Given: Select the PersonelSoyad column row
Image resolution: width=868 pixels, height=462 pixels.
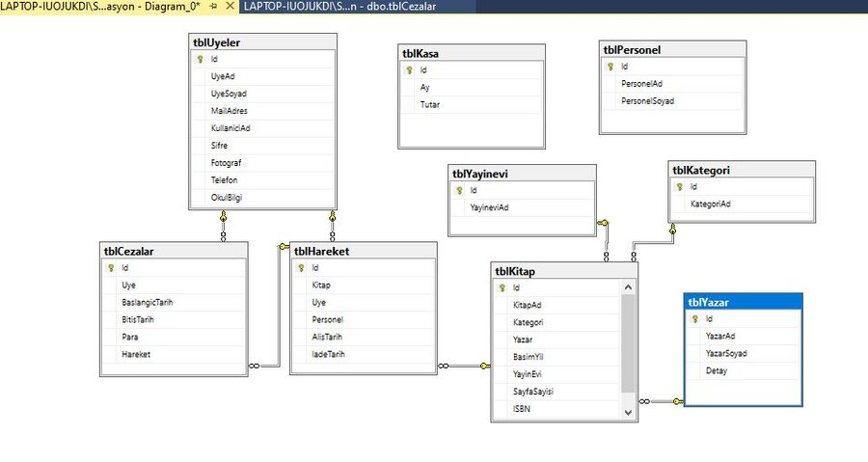Looking at the screenshot, I should pyautogui.click(x=672, y=100).
